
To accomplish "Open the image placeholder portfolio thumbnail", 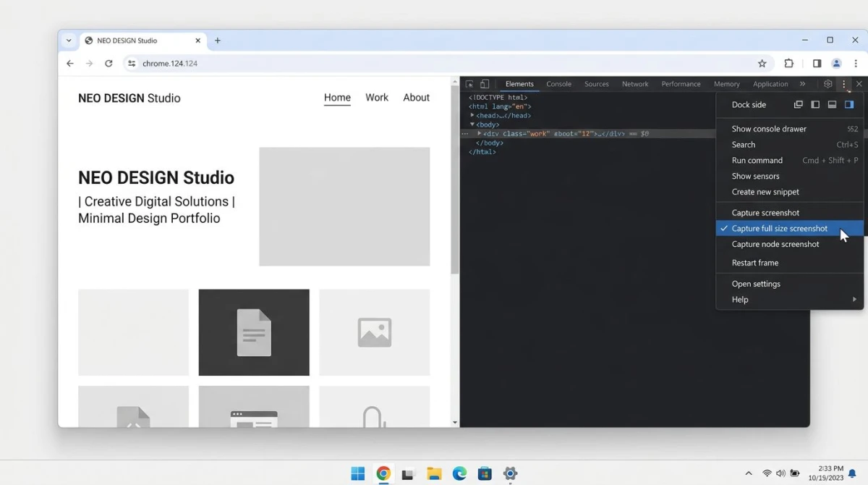I will [375, 332].
